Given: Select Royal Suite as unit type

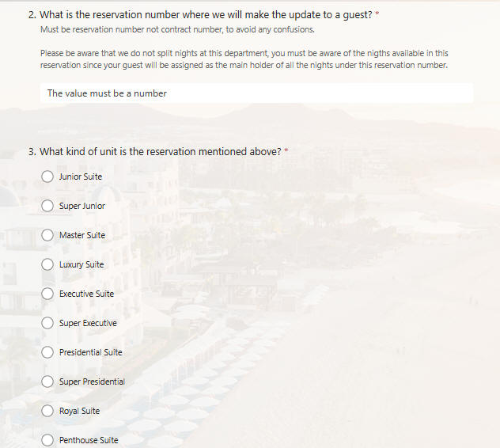Looking at the screenshot, I should (x=47, y=411).
